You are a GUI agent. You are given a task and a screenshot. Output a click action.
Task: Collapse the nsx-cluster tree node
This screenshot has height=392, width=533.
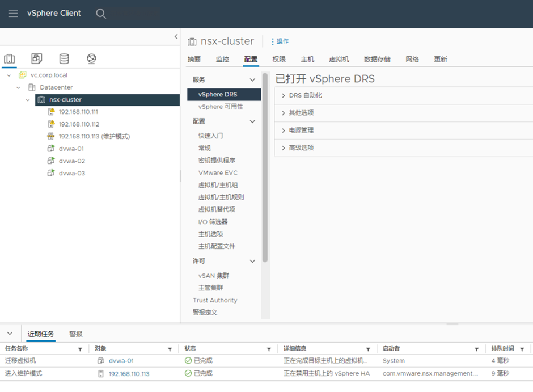click(x=28, y=100)
